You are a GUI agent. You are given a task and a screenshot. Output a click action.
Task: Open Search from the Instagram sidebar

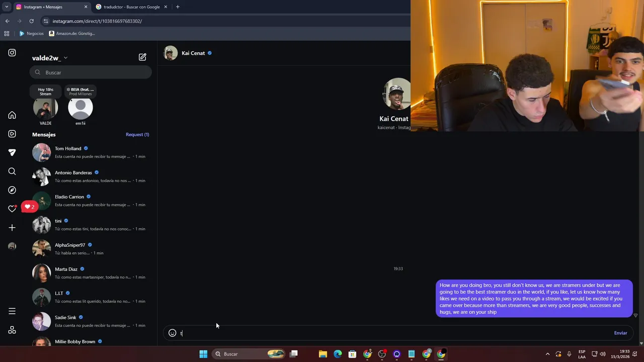tap(12, 171)
